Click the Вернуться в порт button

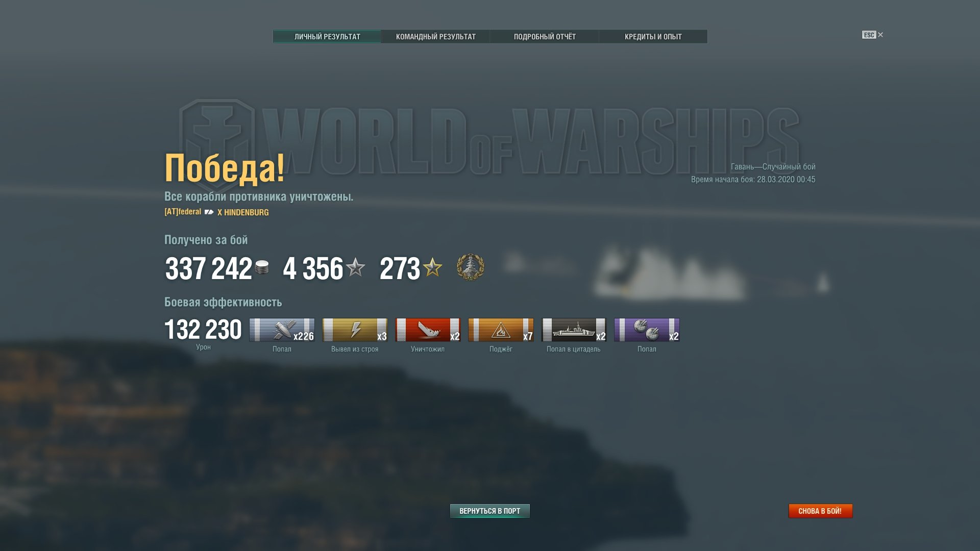pyautogui.click(x=490, y=511)
